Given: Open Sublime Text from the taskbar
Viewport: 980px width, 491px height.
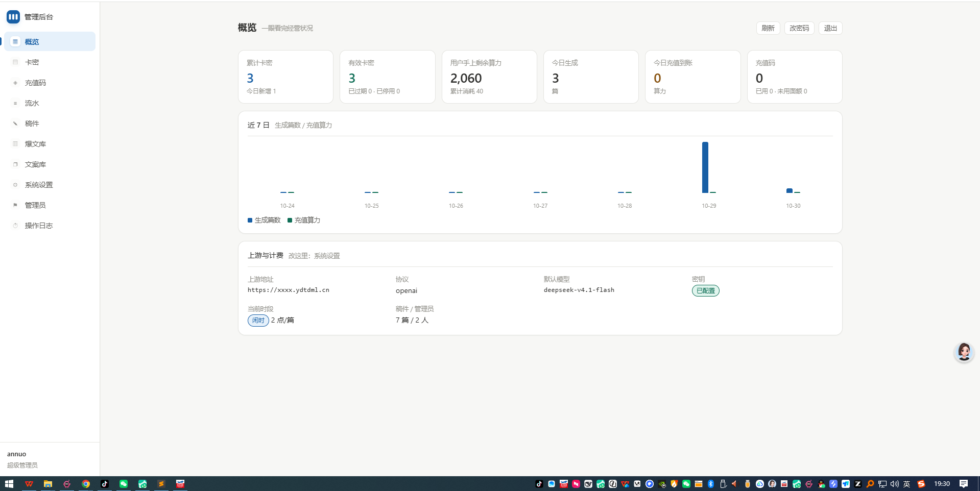Looking at the screenshot, I should click(161, 484).
